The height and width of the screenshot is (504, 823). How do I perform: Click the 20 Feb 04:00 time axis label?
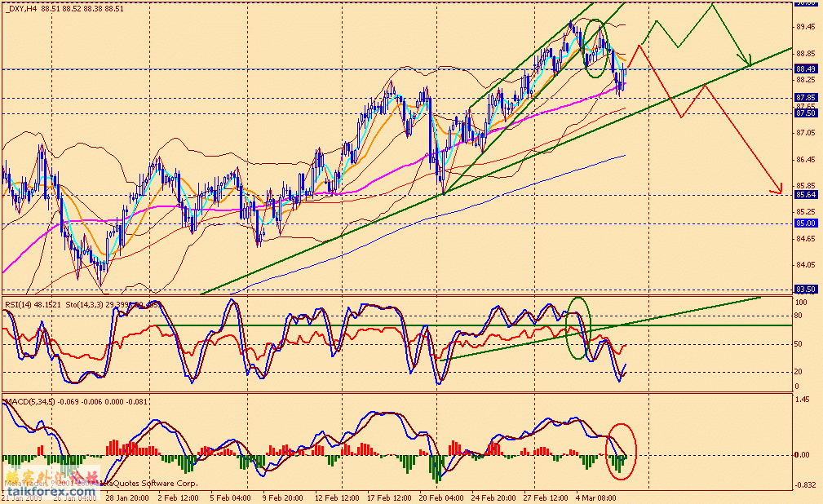tap(441, 497)
